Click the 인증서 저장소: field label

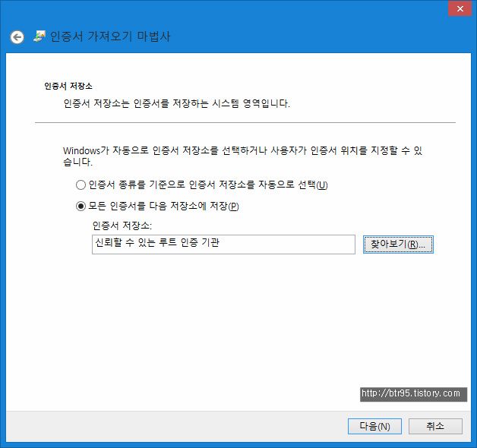(122, 226)
